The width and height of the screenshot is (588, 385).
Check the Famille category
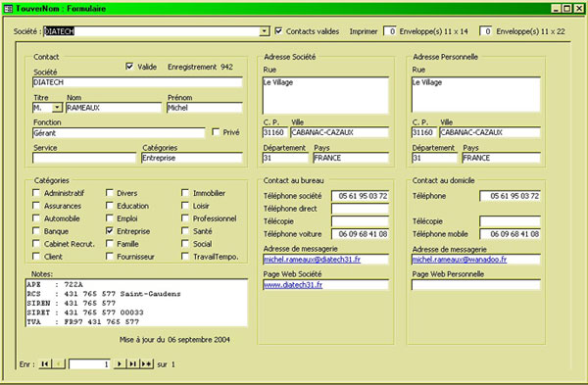point(110,244)
